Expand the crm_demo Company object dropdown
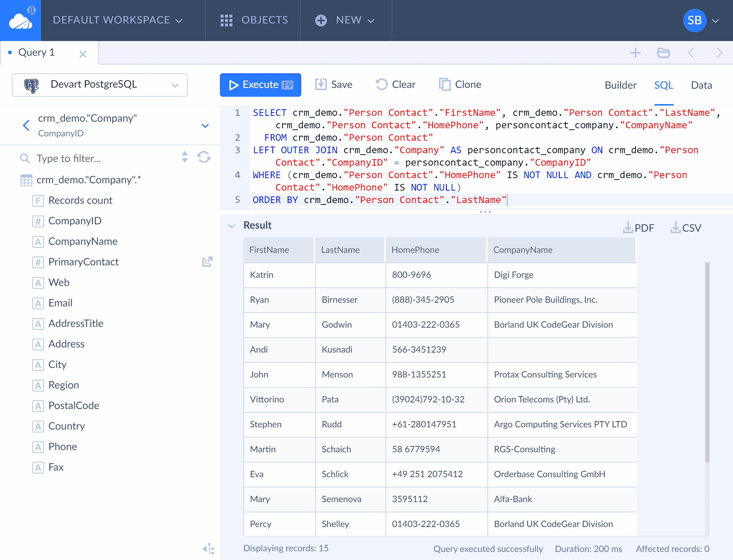Screen dimensions: 733x560 tap(205, 126)
